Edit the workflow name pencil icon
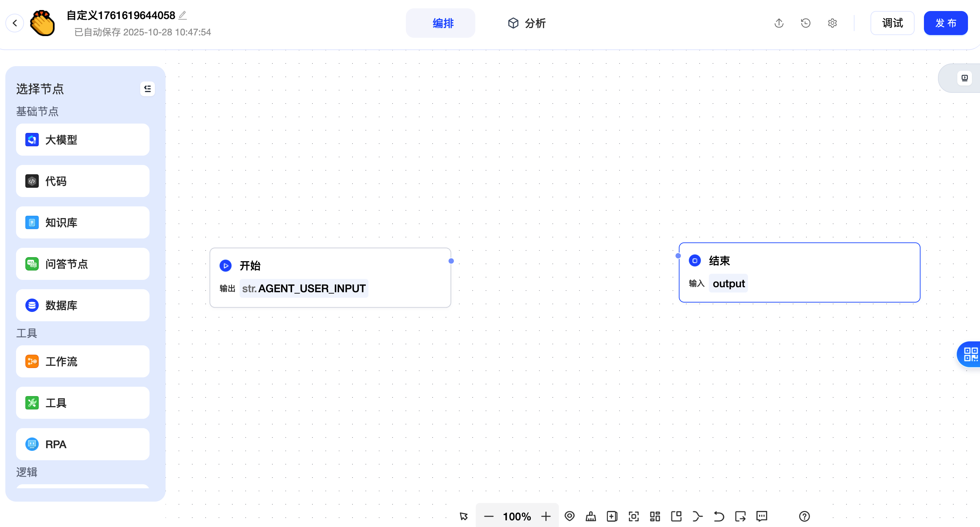The width and height of the screenshot is (980, 527). pos(183,15)
